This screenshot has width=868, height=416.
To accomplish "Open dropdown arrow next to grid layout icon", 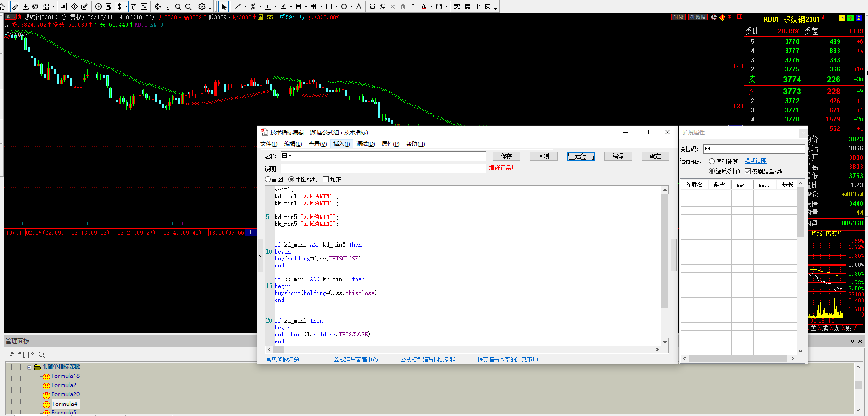I will pos(54,7).
